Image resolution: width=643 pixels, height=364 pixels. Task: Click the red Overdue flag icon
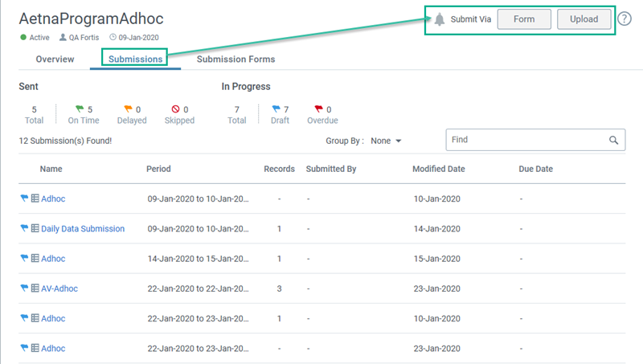click(x=318, y=109)
